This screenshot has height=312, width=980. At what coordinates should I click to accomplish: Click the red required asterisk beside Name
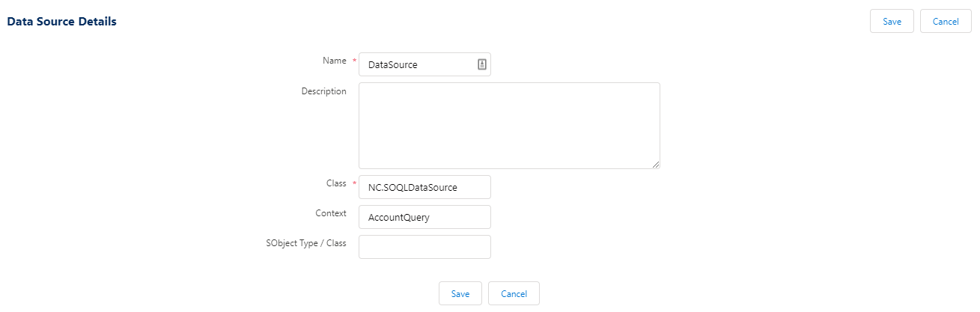click(353, 61)
